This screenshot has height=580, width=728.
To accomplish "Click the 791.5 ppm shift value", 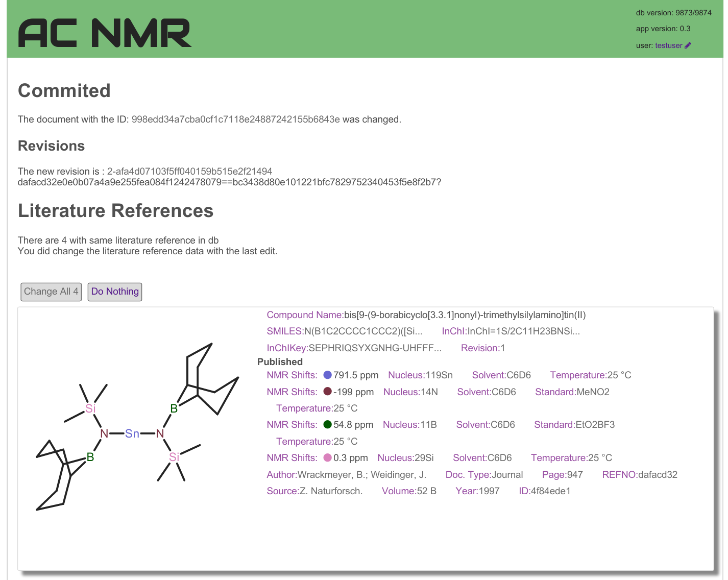I will click(x=356, y=375).
